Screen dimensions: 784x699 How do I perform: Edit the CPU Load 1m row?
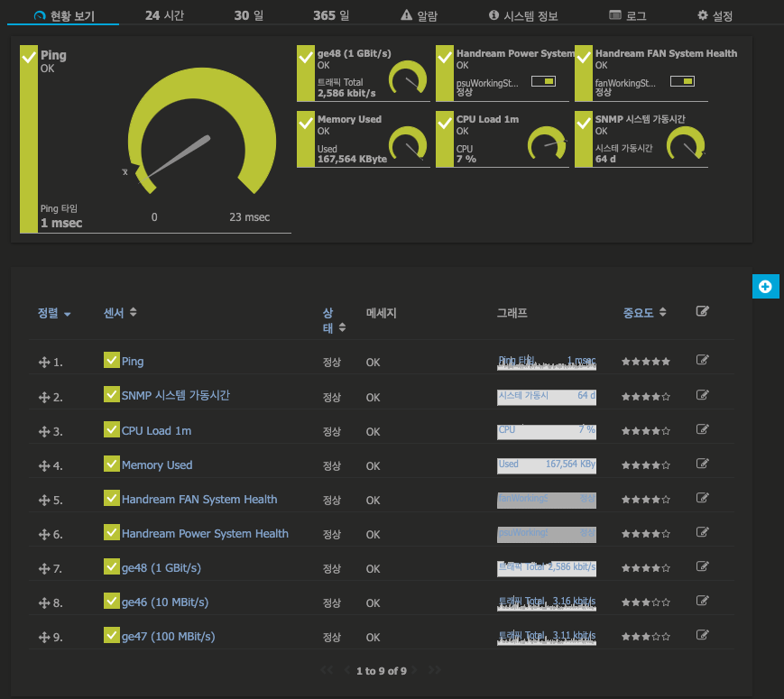(703, 429)
